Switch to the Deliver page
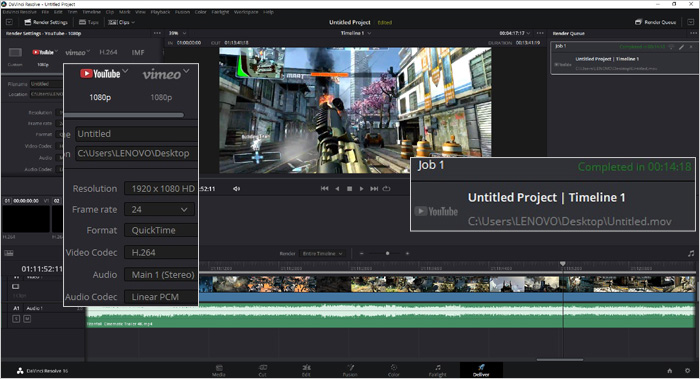Image resolution: width=700 pixels, height=379 pixels. [481, 371]
